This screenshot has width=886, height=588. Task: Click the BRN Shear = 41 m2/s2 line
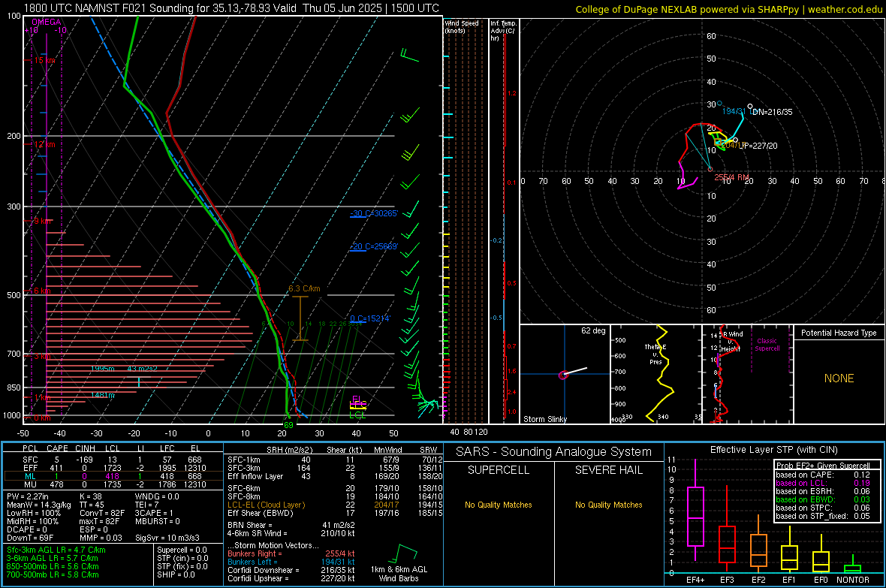pos(291,525)
